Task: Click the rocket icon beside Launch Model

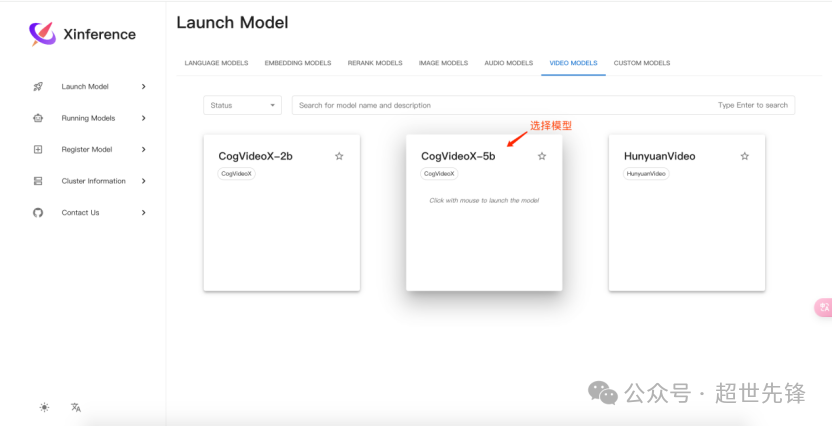Action: click(38, 86)
